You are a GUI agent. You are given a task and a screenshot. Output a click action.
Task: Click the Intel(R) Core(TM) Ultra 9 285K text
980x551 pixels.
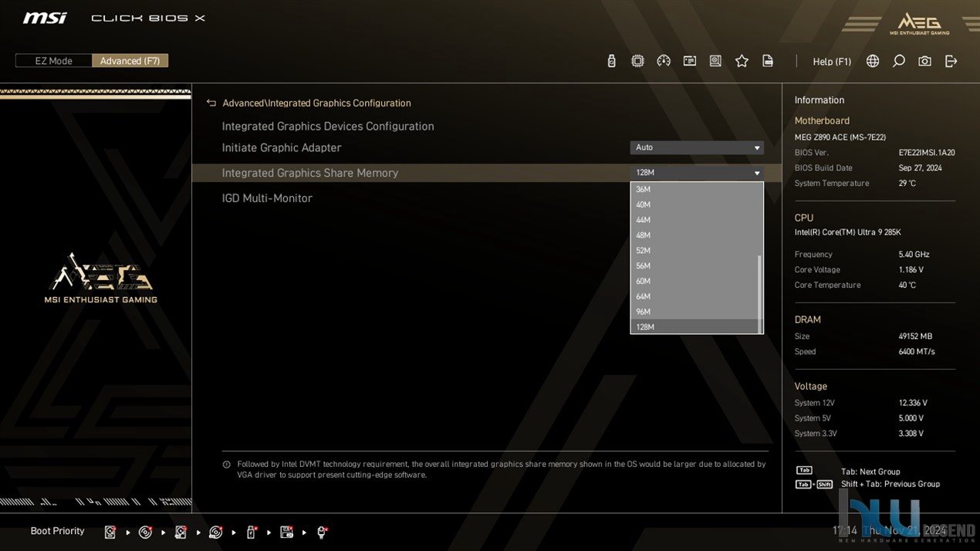click(x=847, y=232)
